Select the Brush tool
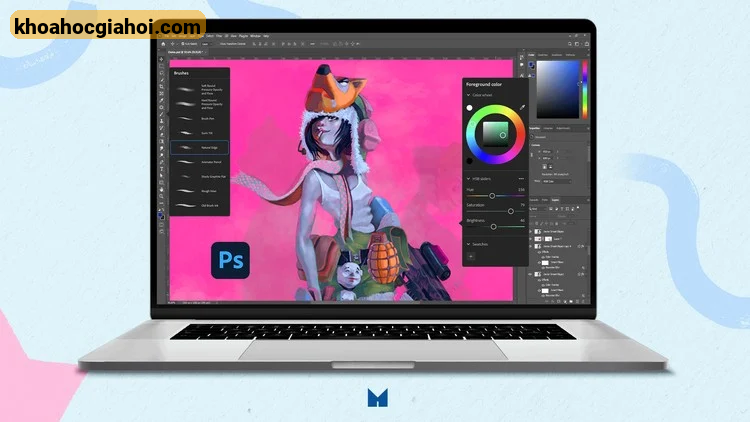The height and width of the screenshot is (422, 750). click(161, 114)
